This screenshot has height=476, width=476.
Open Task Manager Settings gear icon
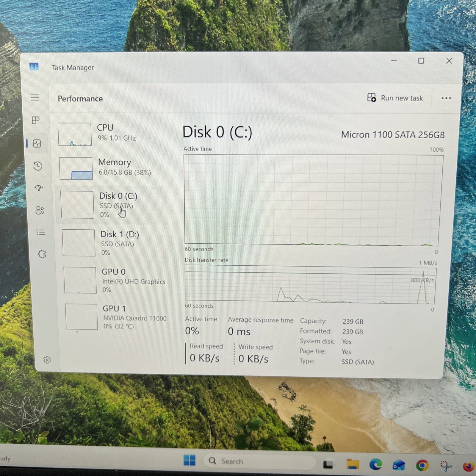coord(47,360)
